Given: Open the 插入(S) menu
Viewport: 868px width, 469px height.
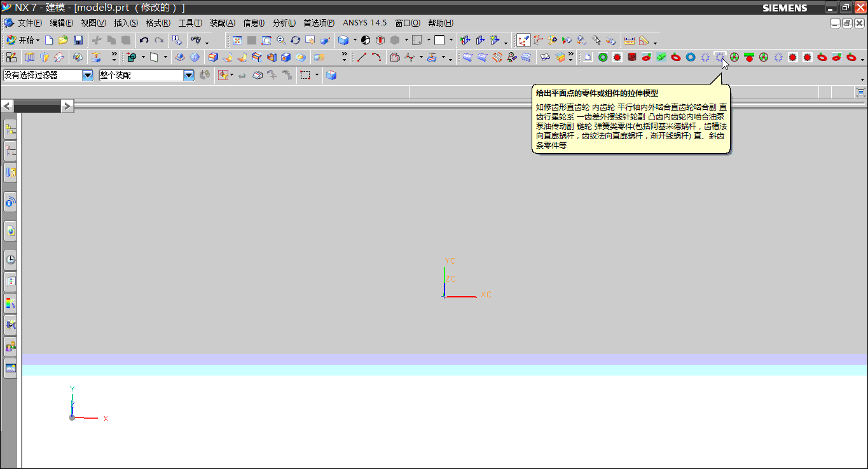Looking at the screenshot, I should [x=126, y=23].
